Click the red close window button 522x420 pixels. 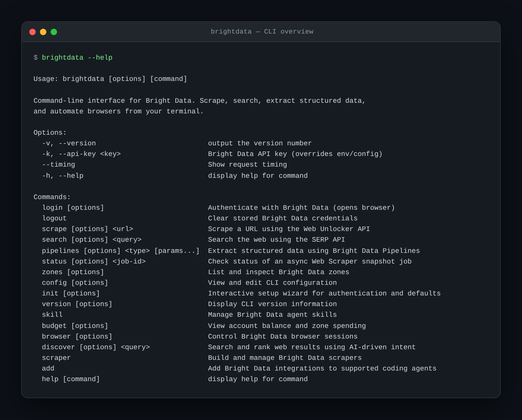coord(32,32)
